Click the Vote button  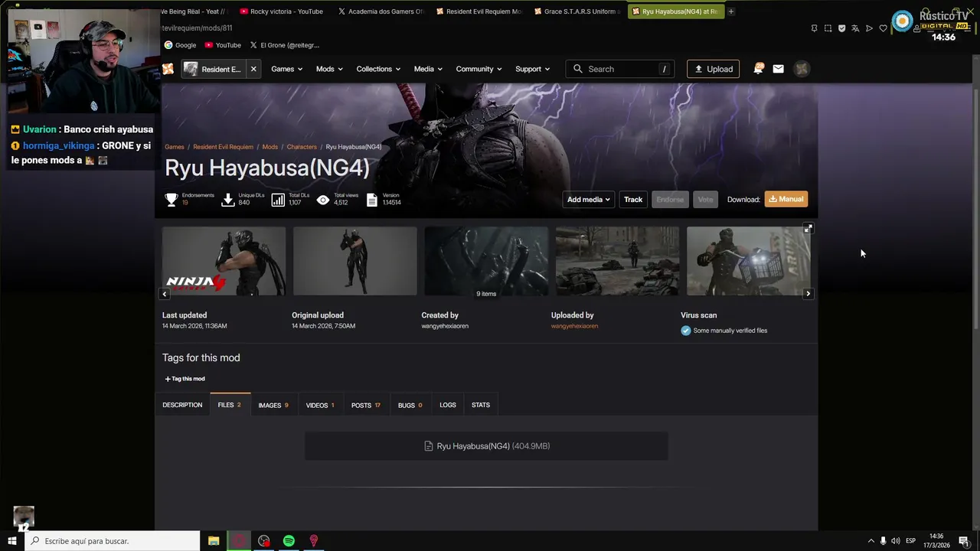tap(705, 200)
